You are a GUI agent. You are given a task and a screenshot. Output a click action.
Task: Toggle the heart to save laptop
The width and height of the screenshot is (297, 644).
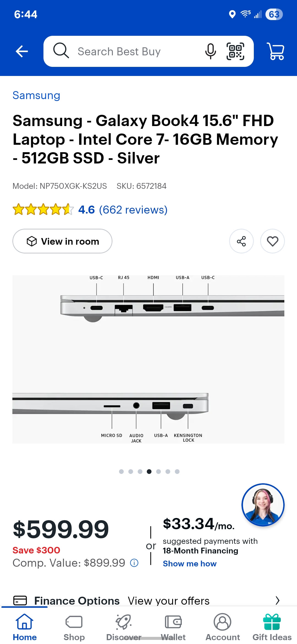(272, 241)
